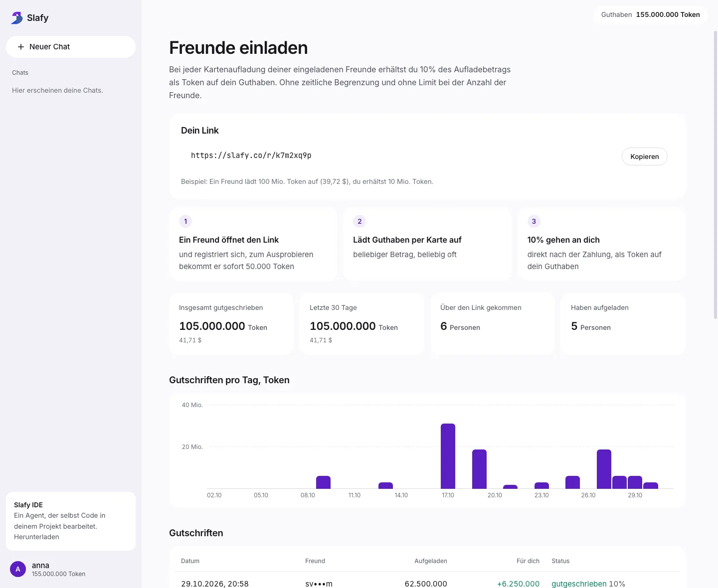Click the Freunde einladen heading
The height and width of the screenshot is (588, 718).
click(x=238, y=48)
